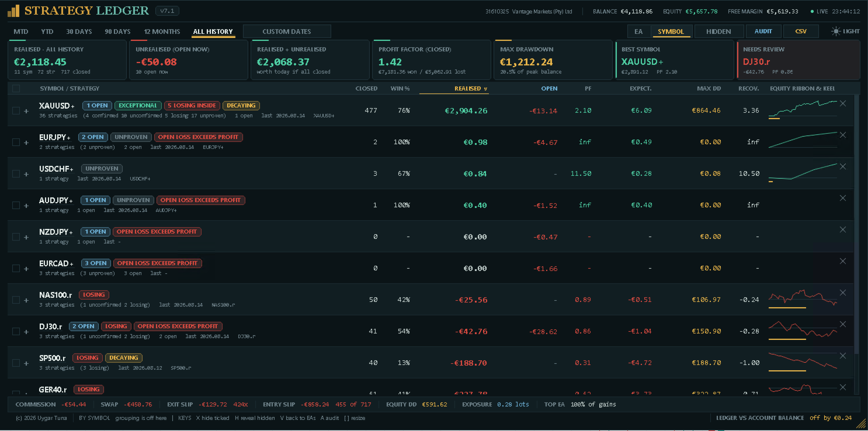Screen dimensions: 868x431
Task: Tick the XAUUSD+ row checkbox
Action: pos(16,110)
